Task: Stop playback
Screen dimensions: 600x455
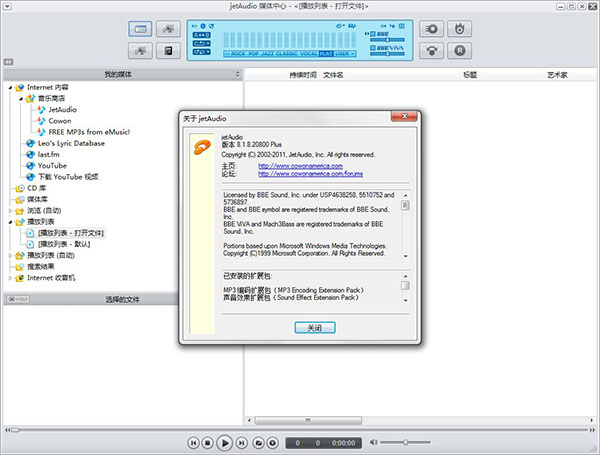Action: [207, 443]
